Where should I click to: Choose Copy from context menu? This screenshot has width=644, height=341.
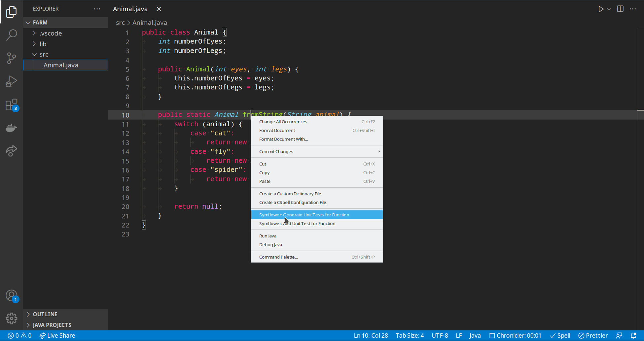click(317, 172)
